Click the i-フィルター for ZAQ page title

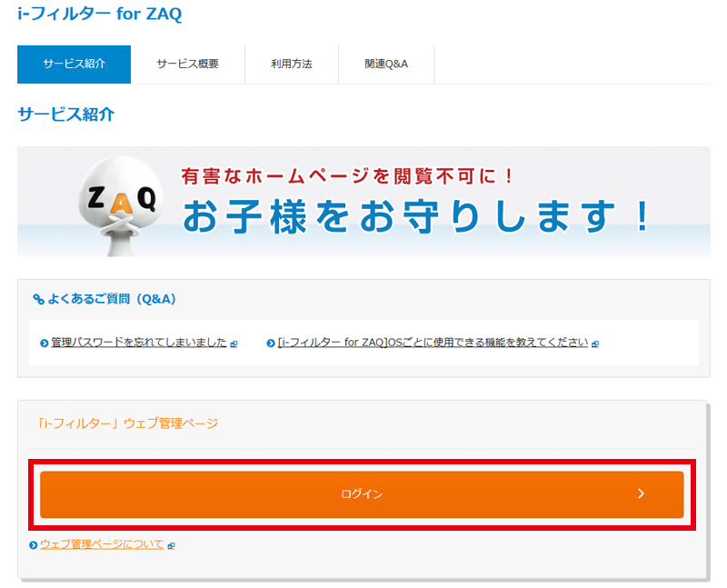[x=100, y=14]
